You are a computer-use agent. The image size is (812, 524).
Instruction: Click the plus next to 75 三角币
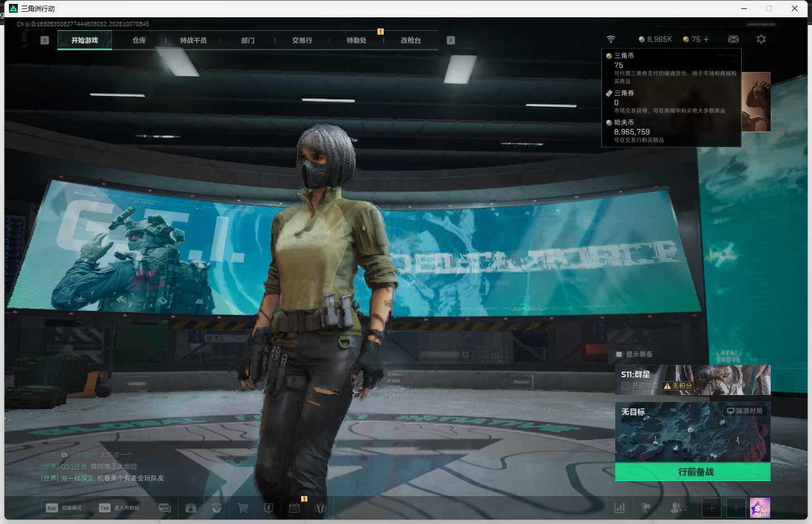pyautogui.click(x=706, y=39)
